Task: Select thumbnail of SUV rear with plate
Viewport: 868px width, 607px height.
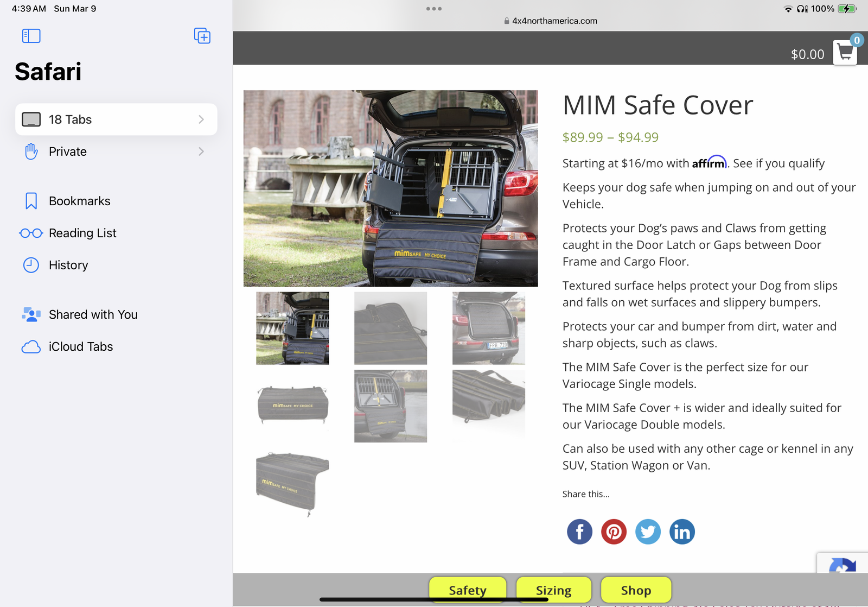Action: coord(489,328)
